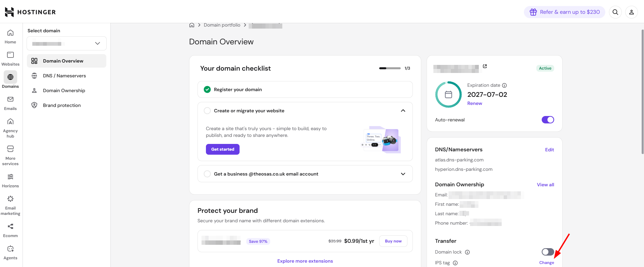
Task: Click the expiration calendar icon
Action: 449,94
